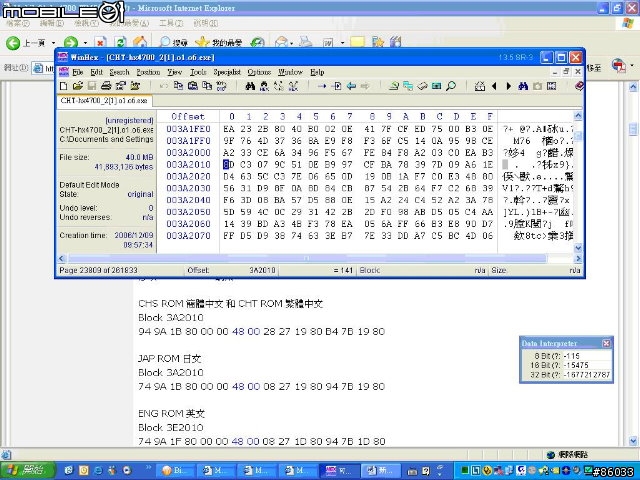Open a file with the WinHex folder icon
This screenshot has height=480, width=640.
pos(78,86)
